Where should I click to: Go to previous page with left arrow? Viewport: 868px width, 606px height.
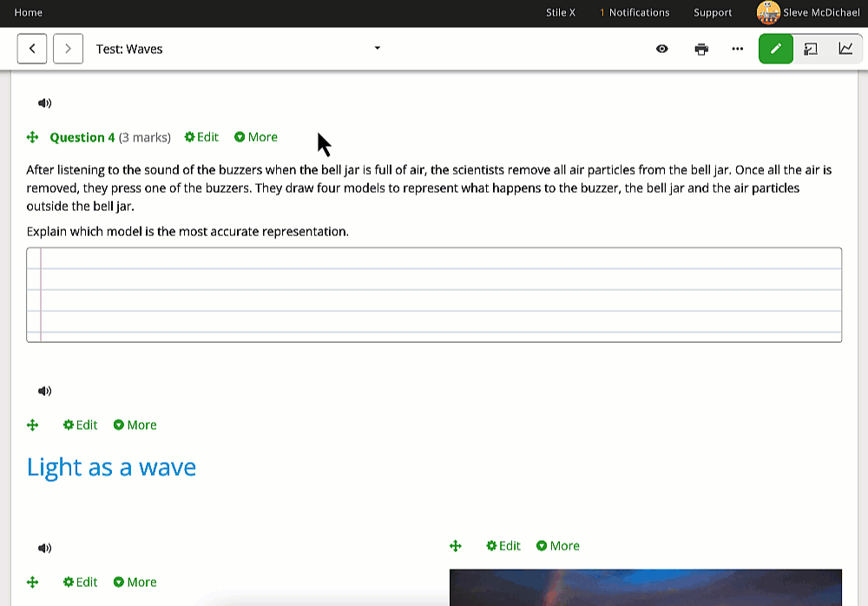(x=32, y=49)
